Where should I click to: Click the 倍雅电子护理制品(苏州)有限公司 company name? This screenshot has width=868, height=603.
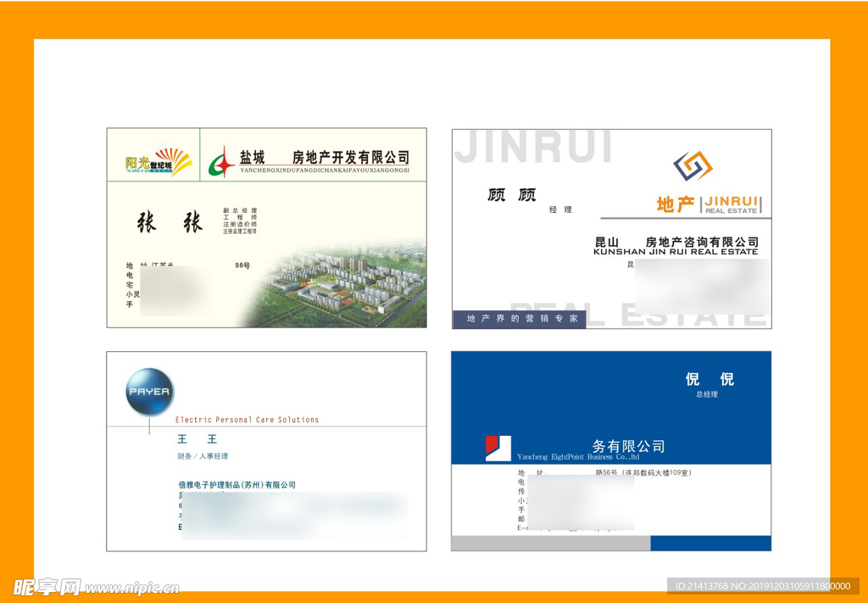tap(236, 485)
